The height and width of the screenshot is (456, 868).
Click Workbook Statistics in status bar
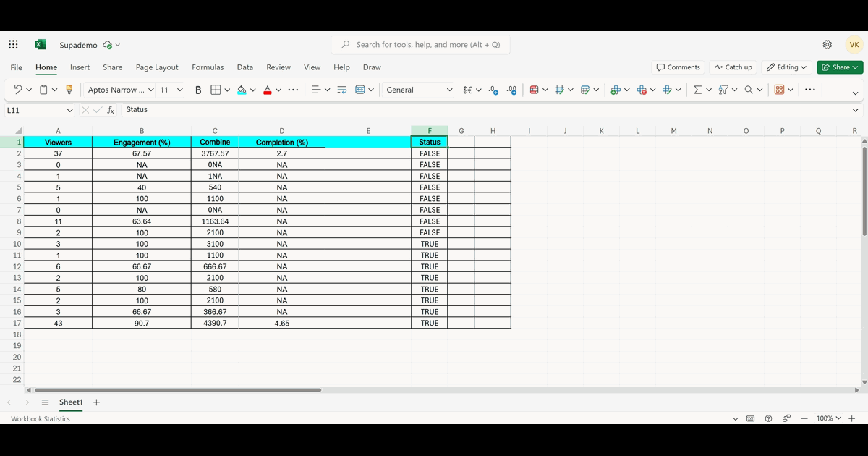(x=41, y=418)
